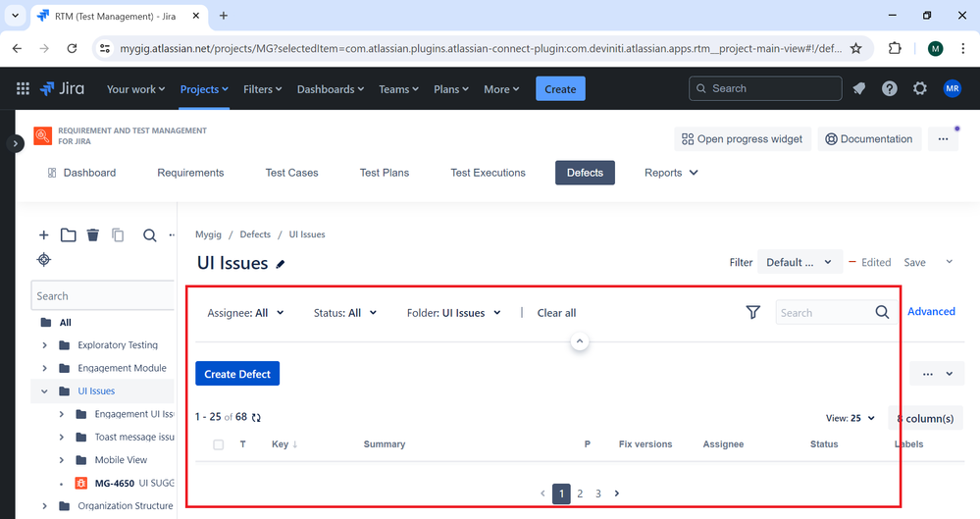Open the Jira help menu
Viewport: 980px width, 519px height.
[890, 89]
